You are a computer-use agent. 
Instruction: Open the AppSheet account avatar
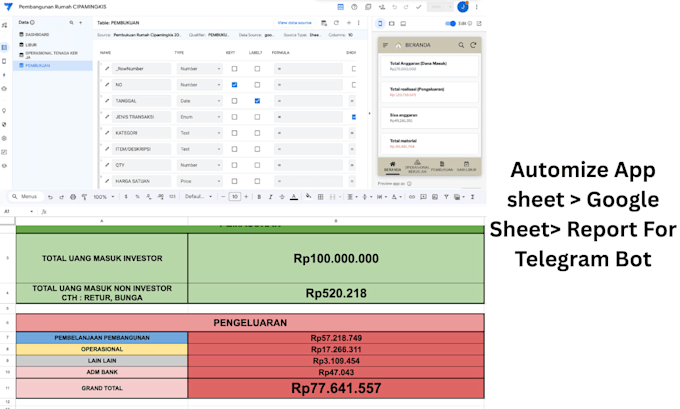(x=463, y=7)
